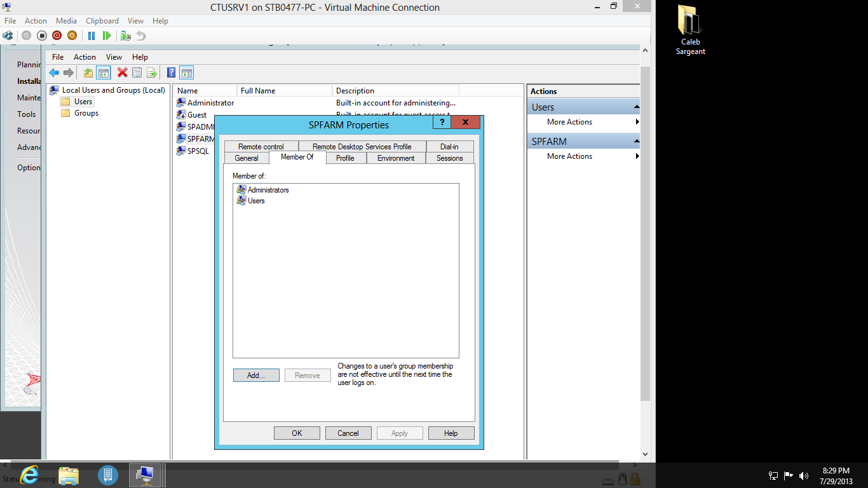Viewport: 868px width, 488px height.
Task: Reset the VM with green play icon
Action: click(107, 36)
